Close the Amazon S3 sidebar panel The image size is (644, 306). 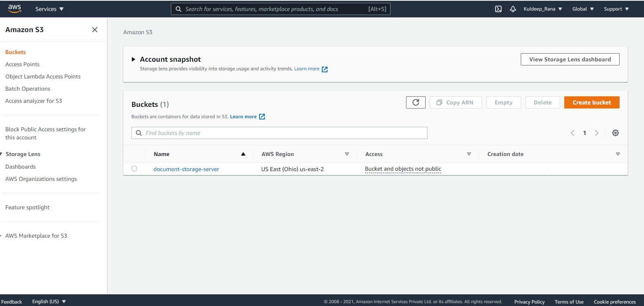pyautogui.click(x=95, y=30)
